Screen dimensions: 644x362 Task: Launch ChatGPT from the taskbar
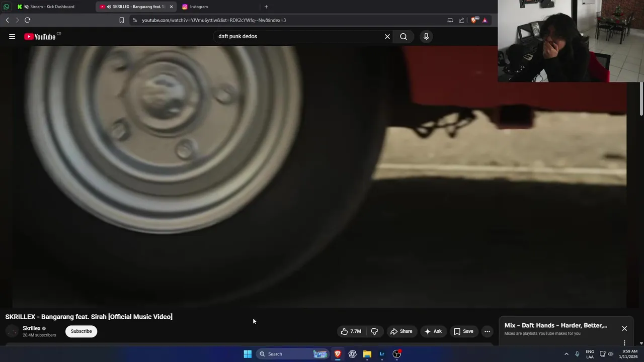click(353, 354)
